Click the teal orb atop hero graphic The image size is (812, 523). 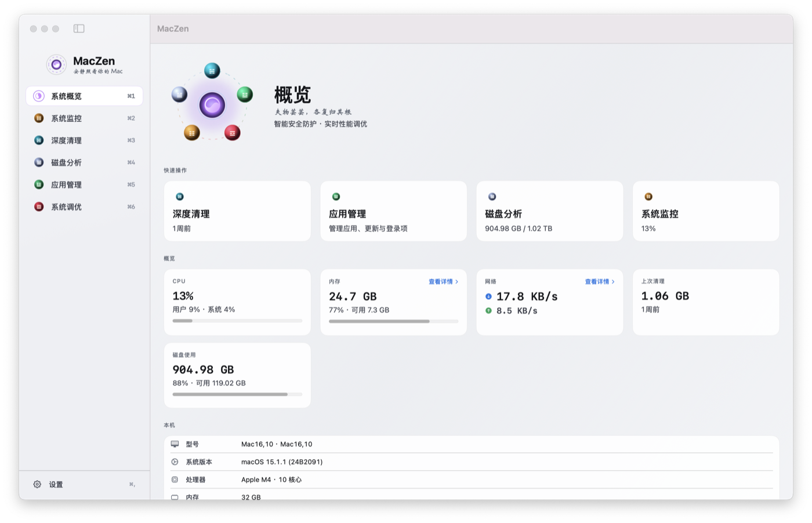(x=212, y=71)
